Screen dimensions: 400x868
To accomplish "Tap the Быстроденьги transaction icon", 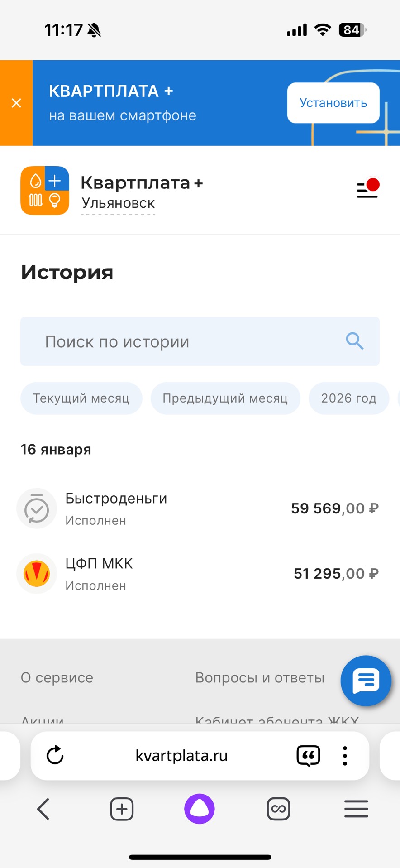I will (37, 508).
